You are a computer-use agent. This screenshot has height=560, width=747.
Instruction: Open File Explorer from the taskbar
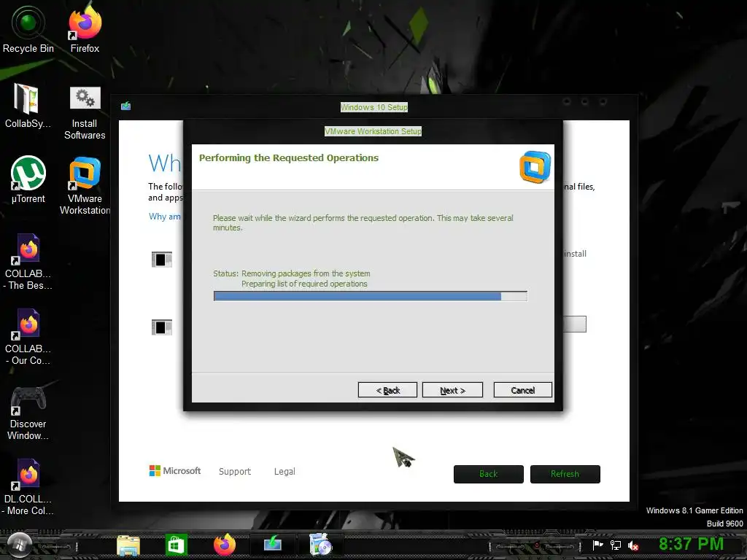click(x=128, y=545)
